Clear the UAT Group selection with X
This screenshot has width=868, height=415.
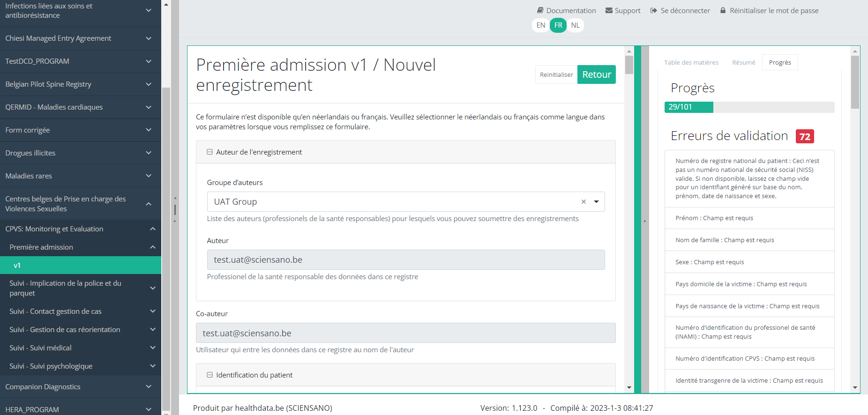tap(584, 202)
